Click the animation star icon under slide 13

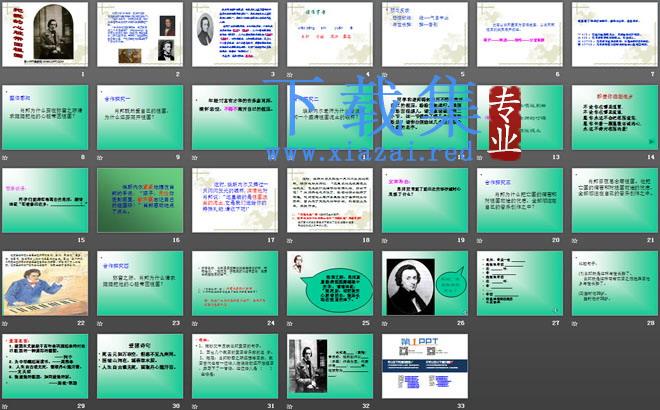click(x=479, y=157)
